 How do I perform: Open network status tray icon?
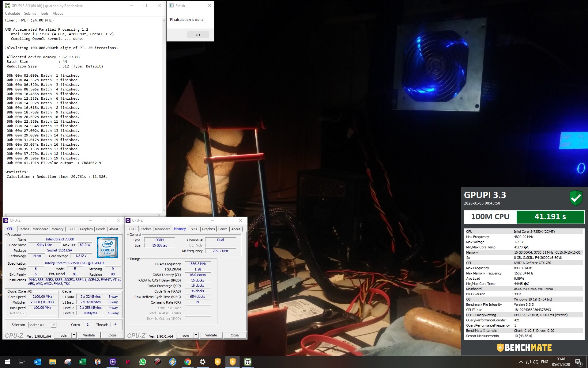528,362
